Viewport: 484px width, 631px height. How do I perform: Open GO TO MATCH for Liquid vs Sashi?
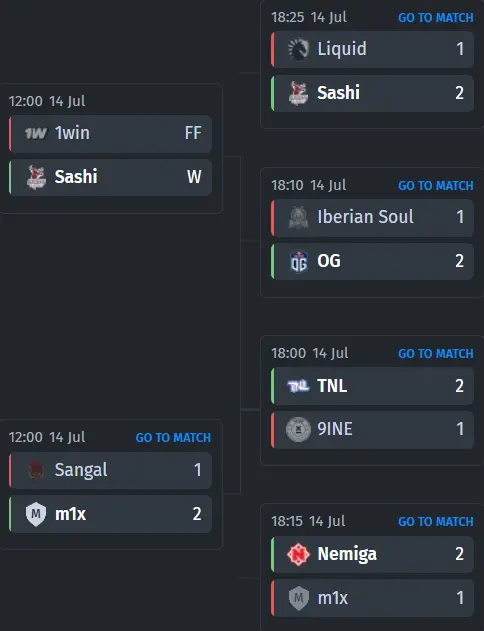point(436,18)
